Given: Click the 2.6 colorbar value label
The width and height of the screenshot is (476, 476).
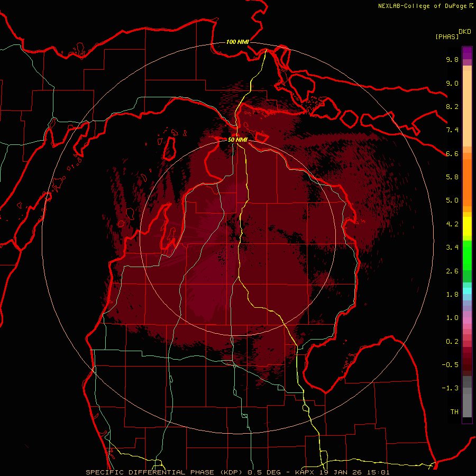Looking at the screenshot, I should pyautogui.click(x=452, y=271).
